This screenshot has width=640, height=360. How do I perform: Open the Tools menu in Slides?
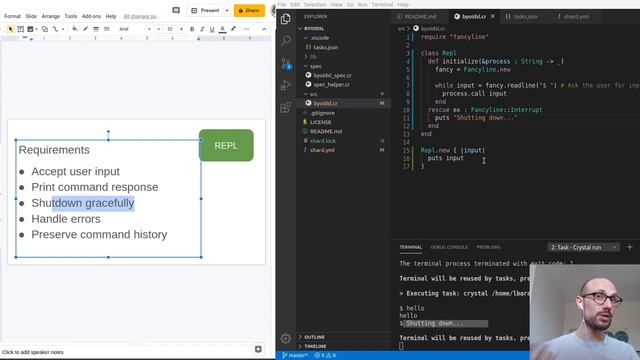click(71, 16)
